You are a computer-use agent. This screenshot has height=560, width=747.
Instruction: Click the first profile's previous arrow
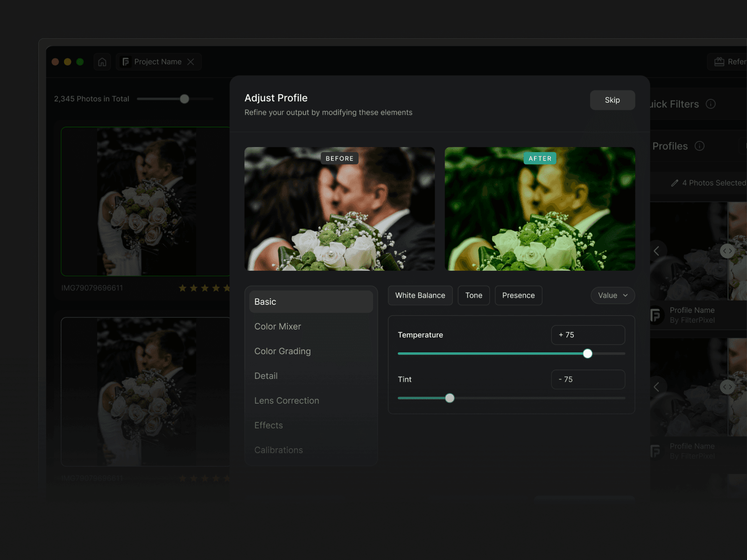click(x=656, y=251)
